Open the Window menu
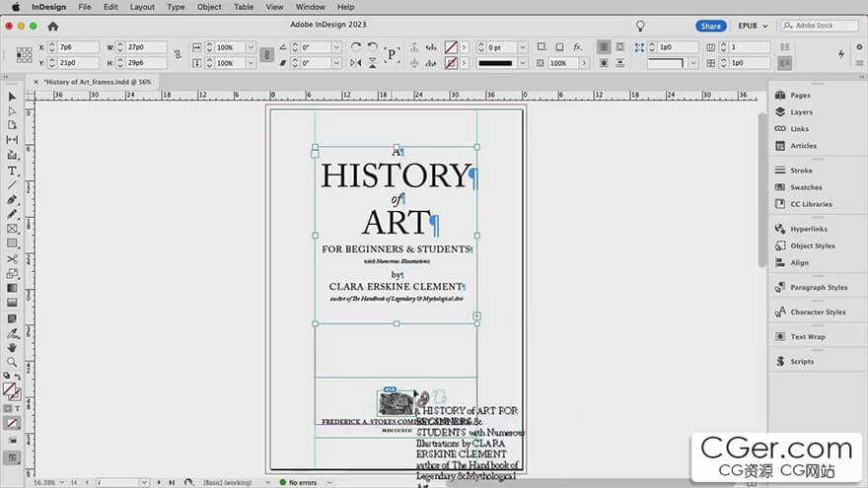This screenshot has height=488, width=868. [310, 7]
